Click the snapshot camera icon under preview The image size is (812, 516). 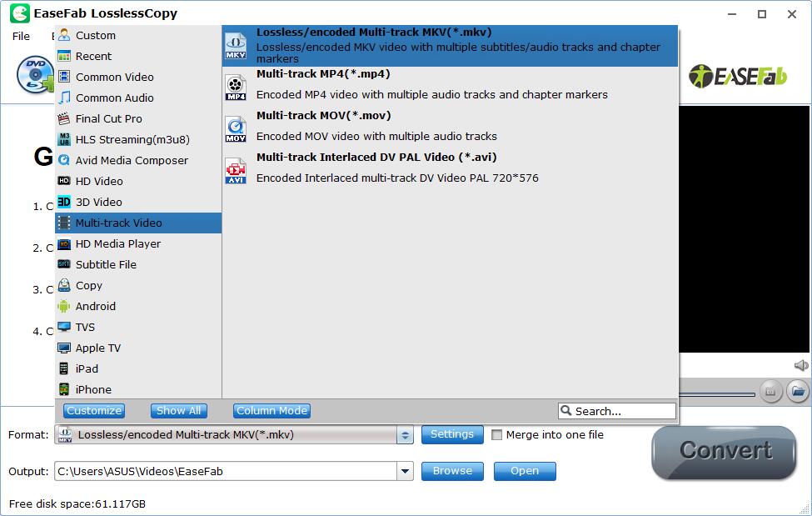click(x=770, y=390)
